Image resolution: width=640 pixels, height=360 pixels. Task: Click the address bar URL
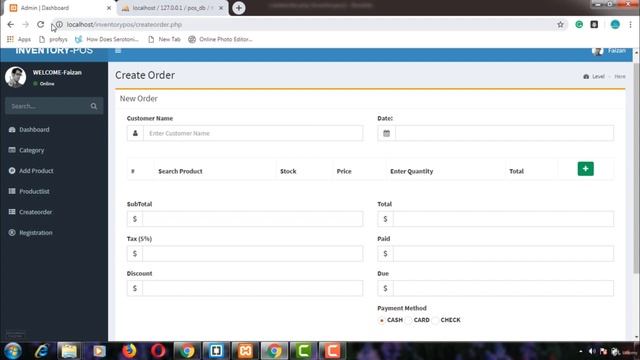124,24
